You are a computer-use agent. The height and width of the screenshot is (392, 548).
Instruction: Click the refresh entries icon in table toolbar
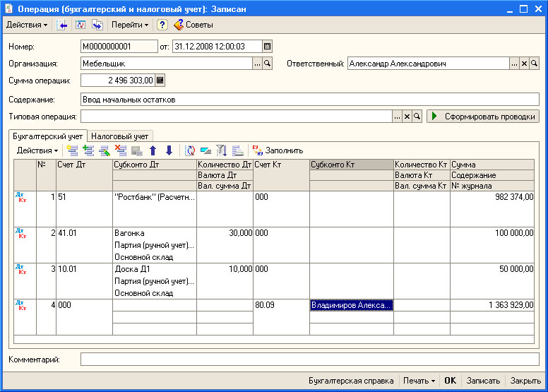[190, 150]
